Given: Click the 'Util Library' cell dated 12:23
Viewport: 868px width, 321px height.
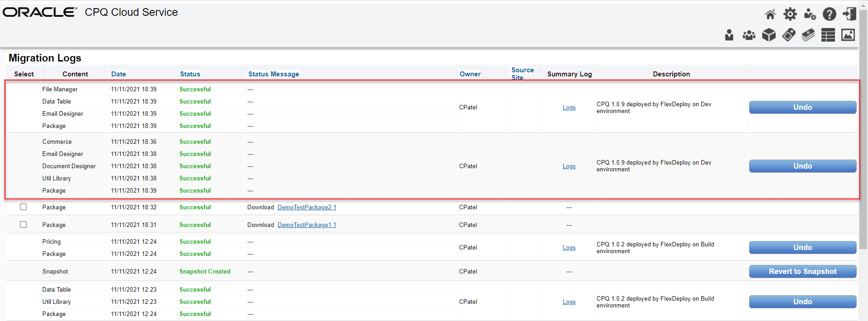Looking at the screenshot, I should pos(57,302).
